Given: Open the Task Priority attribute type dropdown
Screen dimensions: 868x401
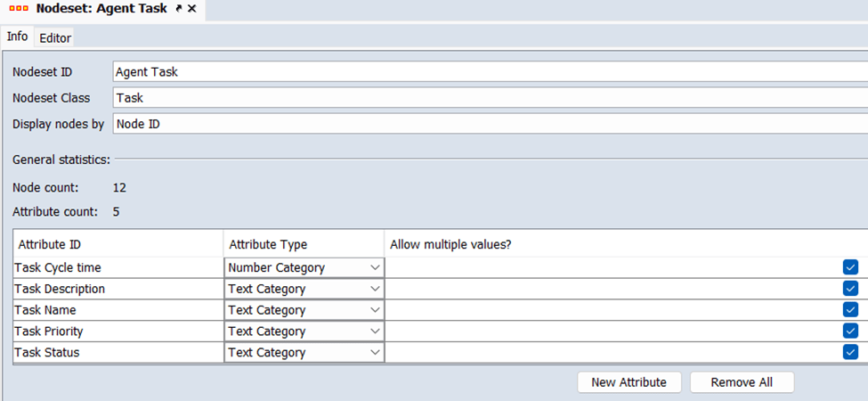Looking at the screenshot, I should tap(304, 331).
